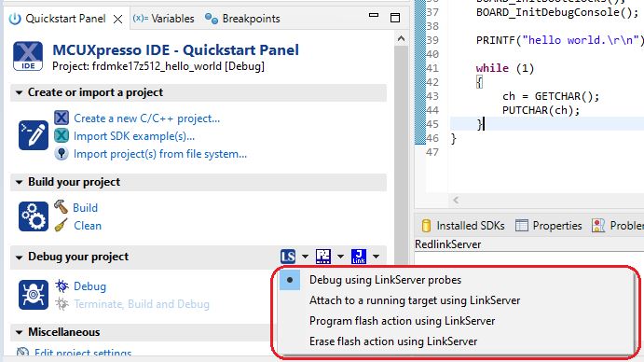Viewport: 644px width, 362px height.
Task: Open the J-Link dropdown arrow
Action: (376, 257)
